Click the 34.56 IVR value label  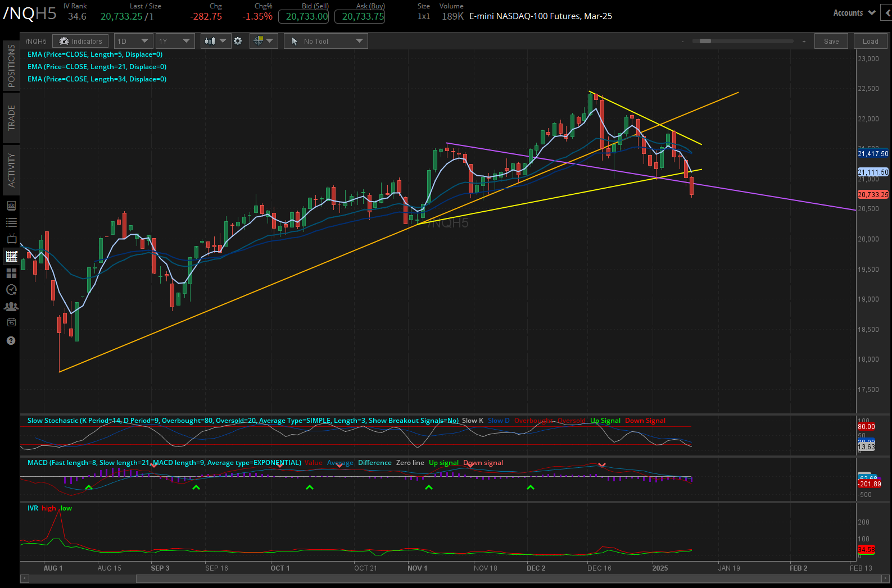pos(866,550)
